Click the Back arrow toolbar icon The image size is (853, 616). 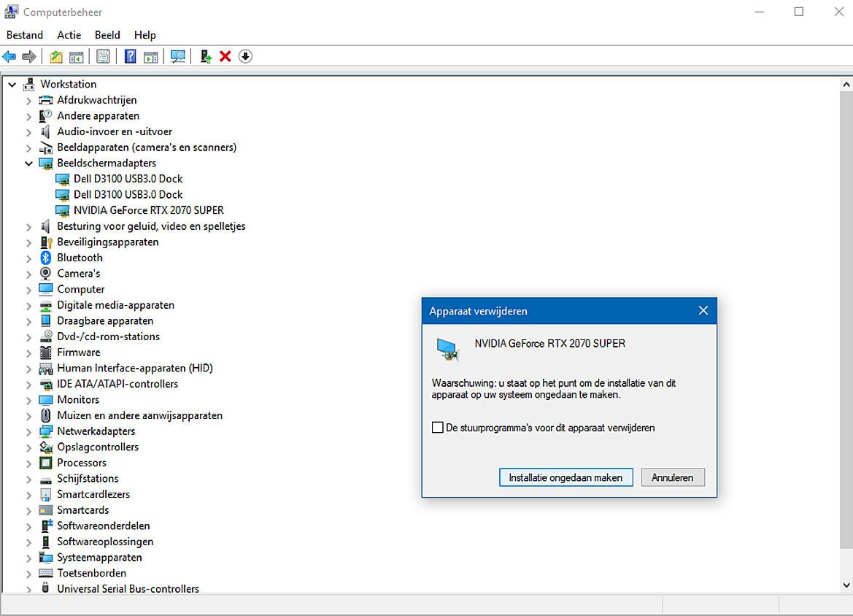pos(9,56)
